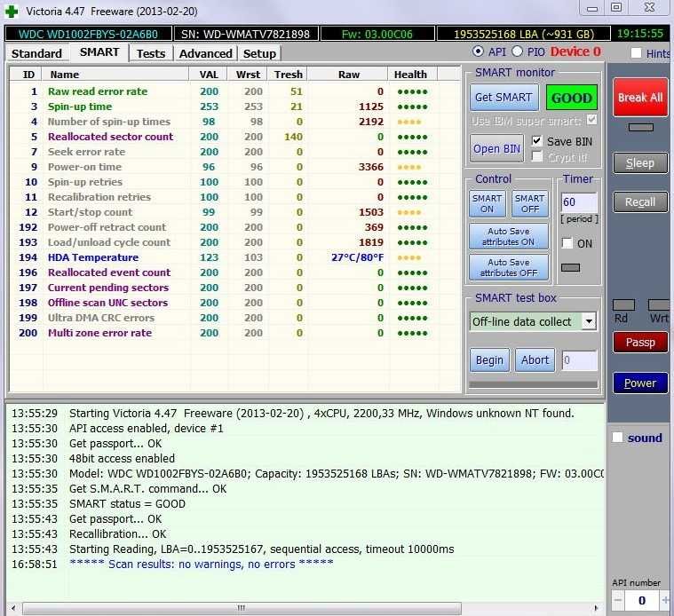Click the red Break All button
The image size is (674, 616).
click(x=640, y=98)
